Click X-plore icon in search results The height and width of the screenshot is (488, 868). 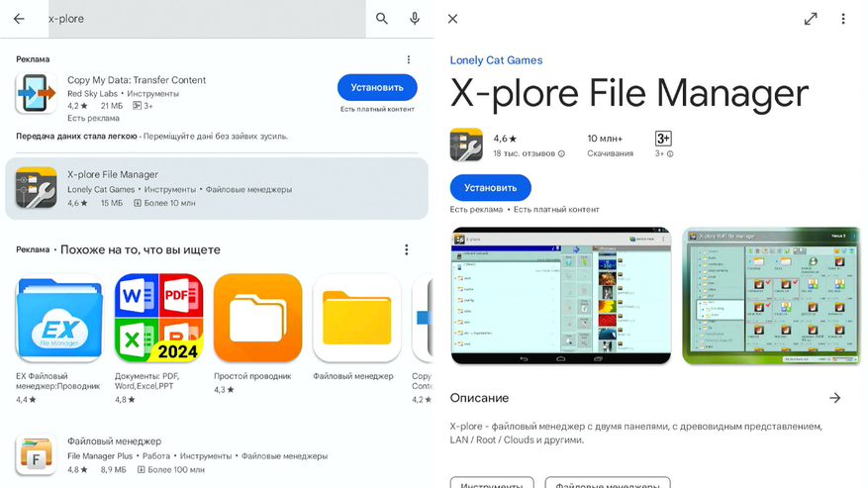pos(36,188)
